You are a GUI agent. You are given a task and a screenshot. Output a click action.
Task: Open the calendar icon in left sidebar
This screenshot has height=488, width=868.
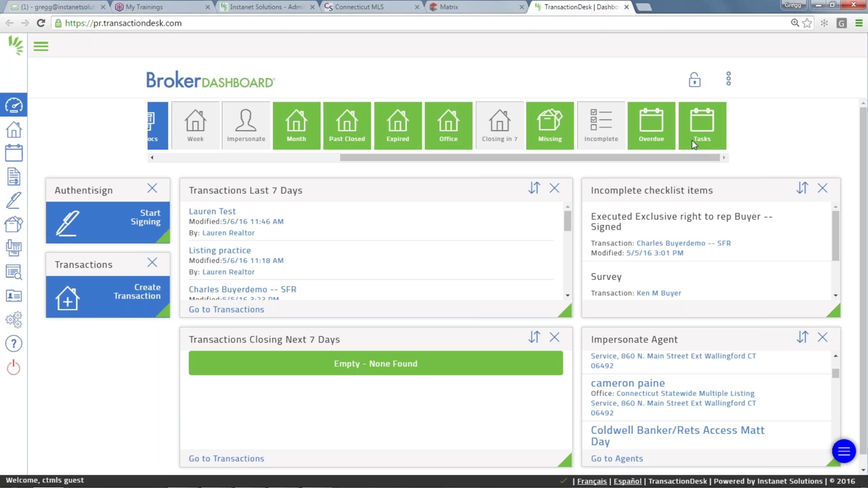coord(14,153)
